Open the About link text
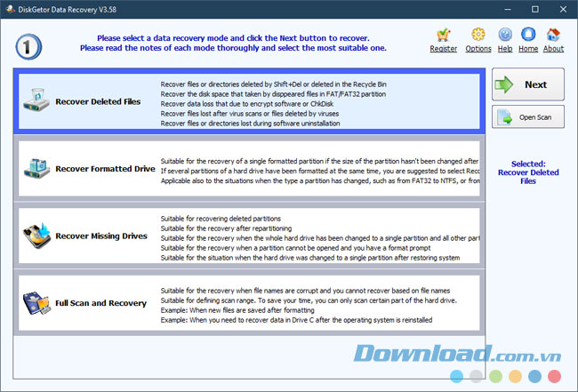This screenshot has width=578, height=392. [553, 49]
